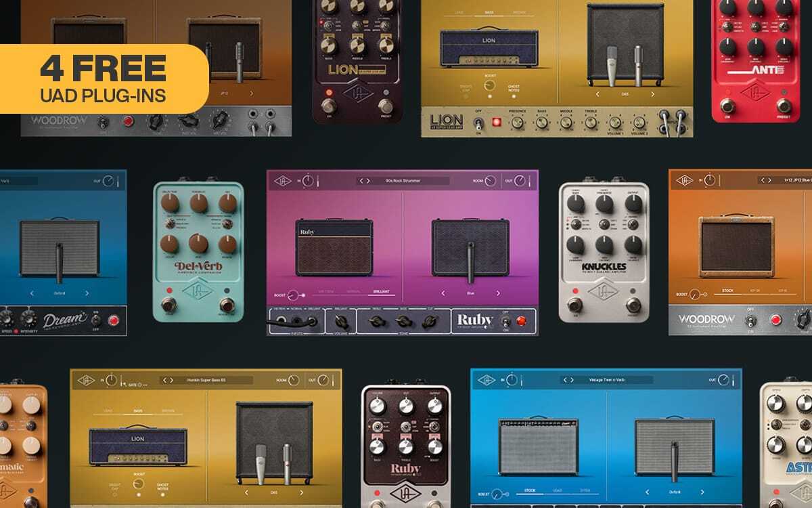Click the 4 Free UAD Plug-Ins banner
Image resolution: width=812 pixels, height=508 pixels.
click(x=103, y=78)
